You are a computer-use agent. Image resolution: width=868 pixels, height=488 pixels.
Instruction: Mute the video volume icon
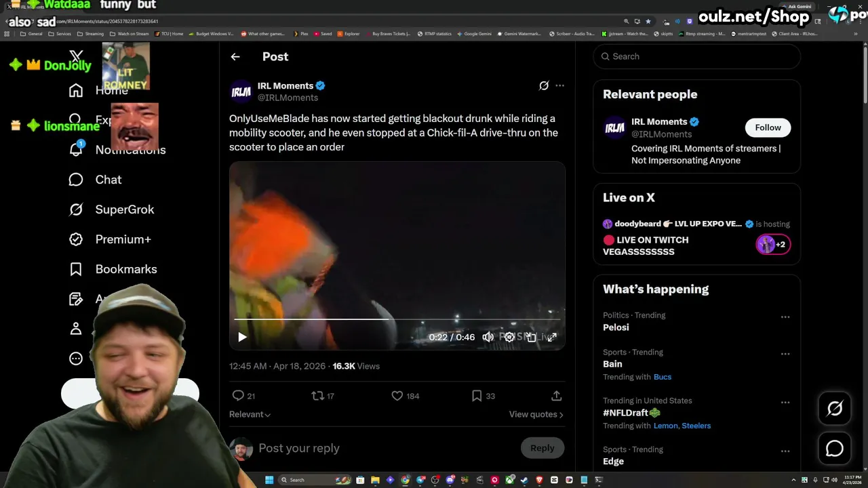tap(488, 337)
